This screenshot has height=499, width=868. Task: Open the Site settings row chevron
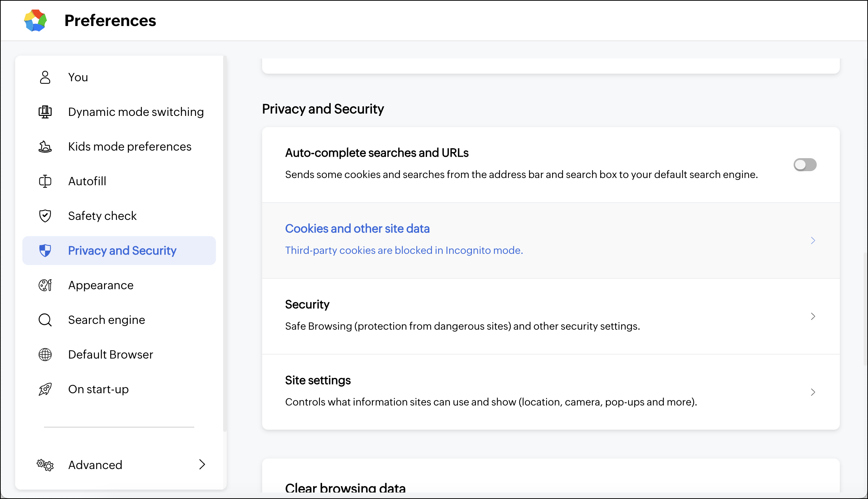click(x=813, y=392)
